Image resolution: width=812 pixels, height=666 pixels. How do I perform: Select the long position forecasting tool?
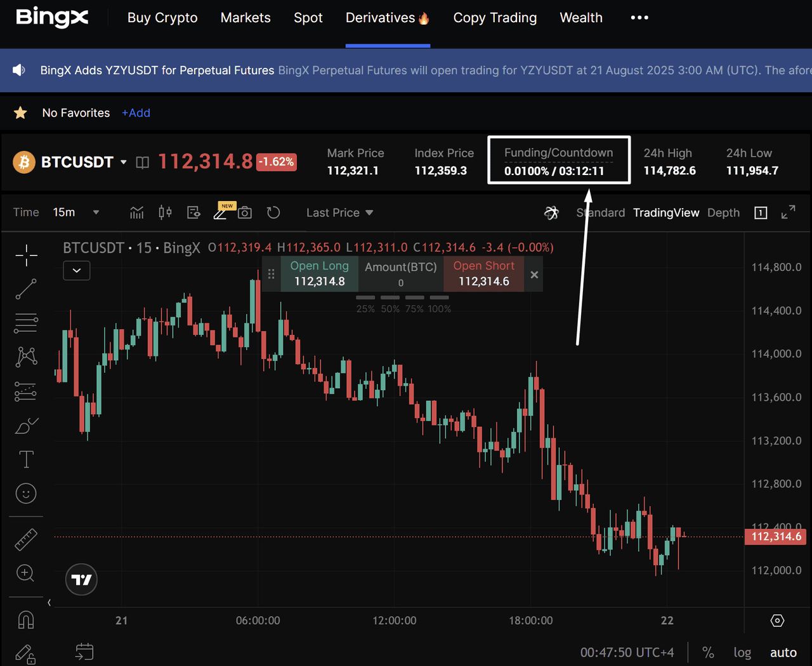tap(26, 391)
